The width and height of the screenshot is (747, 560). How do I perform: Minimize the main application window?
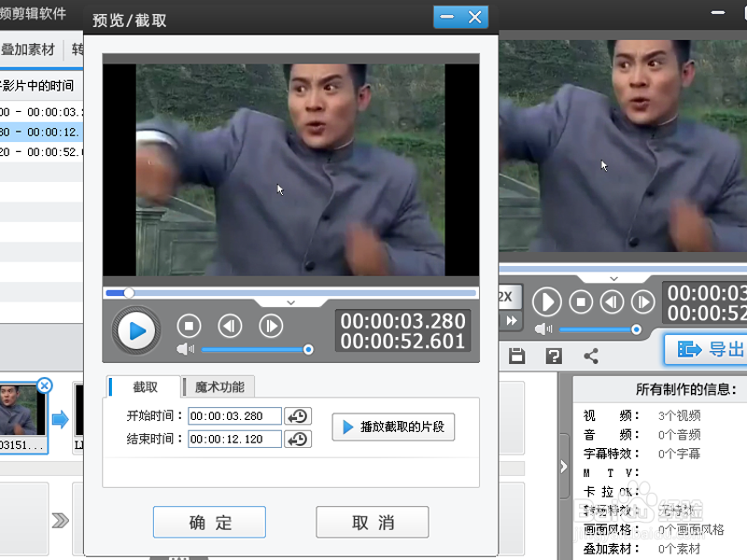[x=717, y=12]
